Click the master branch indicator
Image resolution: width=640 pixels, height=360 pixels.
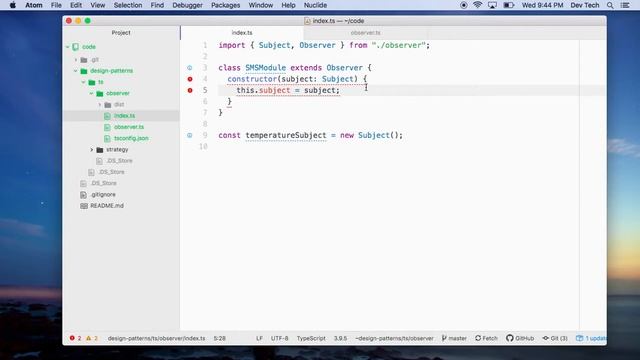click(x=454, y=338)
